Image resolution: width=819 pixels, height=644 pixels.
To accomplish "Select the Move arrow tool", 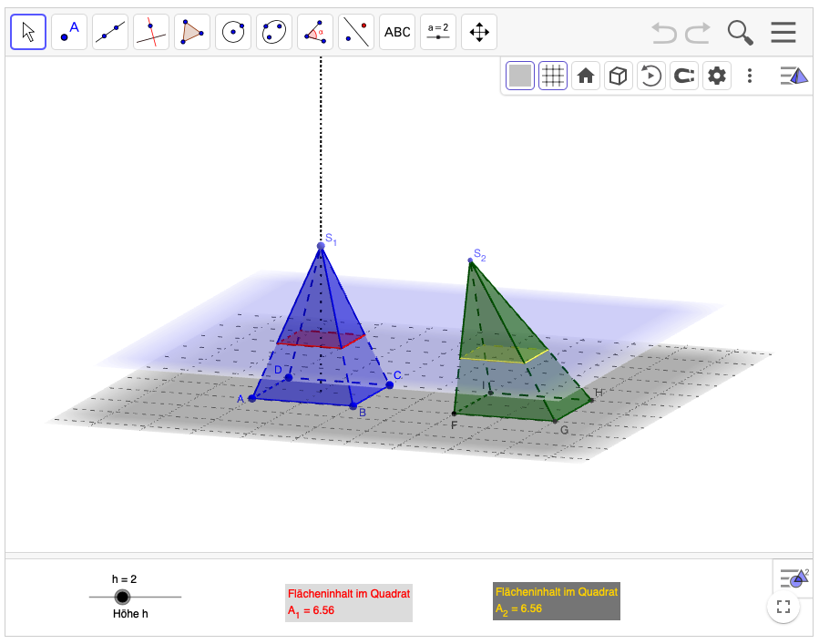I will point(28,32).
